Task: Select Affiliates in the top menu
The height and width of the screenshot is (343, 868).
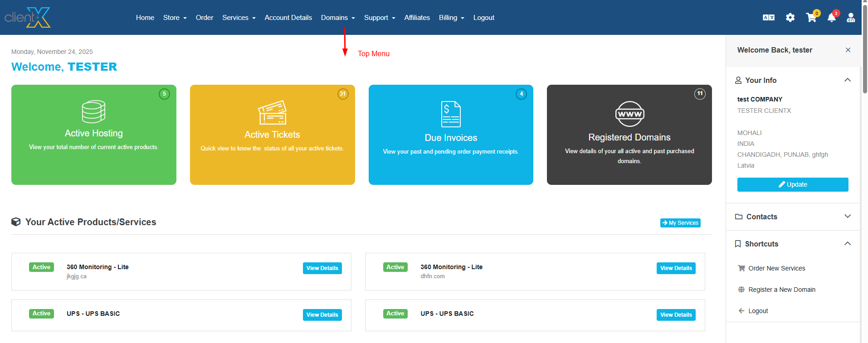Action: 417,18
